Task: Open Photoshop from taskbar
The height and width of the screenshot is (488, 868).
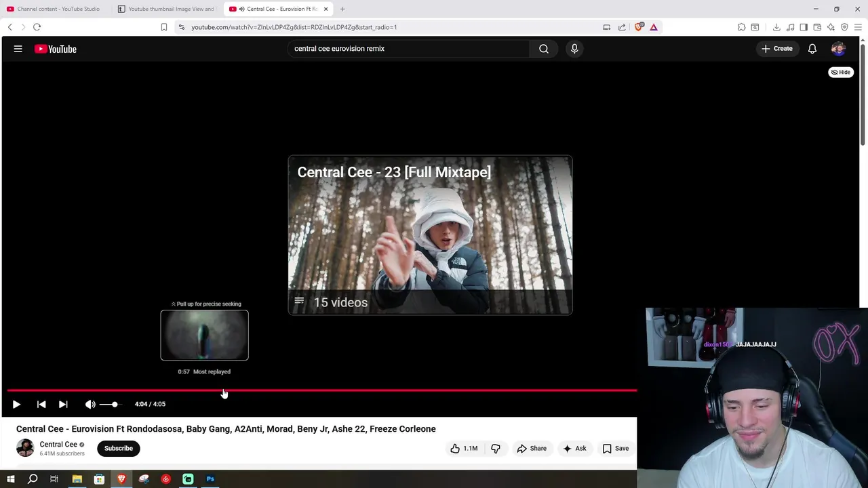Action: click(210, 479)
